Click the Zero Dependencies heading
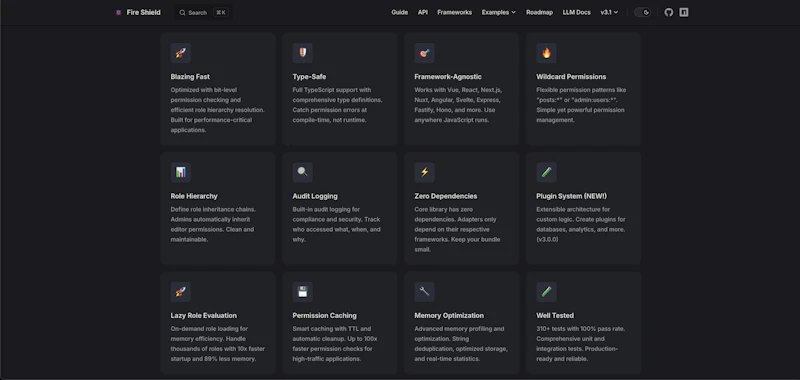This screenshot has width=800, height=380. (x=446, y=196)
